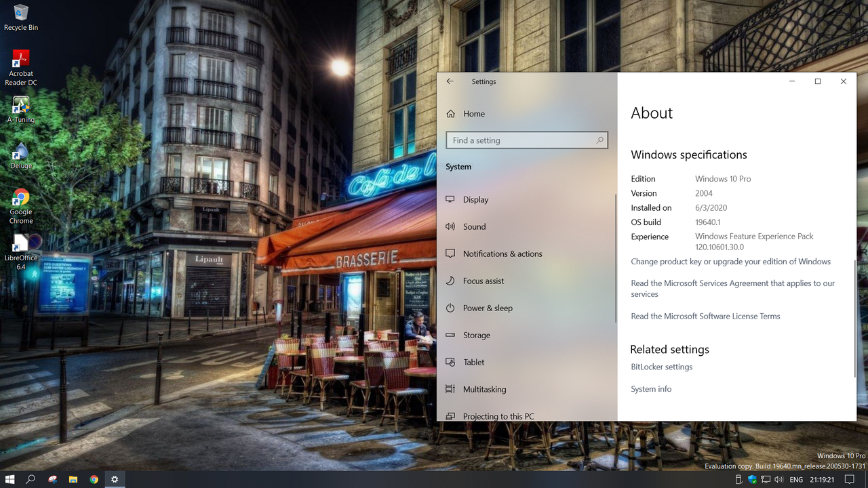The width and height of the screenshot is (868, 488).
Task: Open the Action Center notifications icon
Action: pyautogui.click(x=850, y=479)
